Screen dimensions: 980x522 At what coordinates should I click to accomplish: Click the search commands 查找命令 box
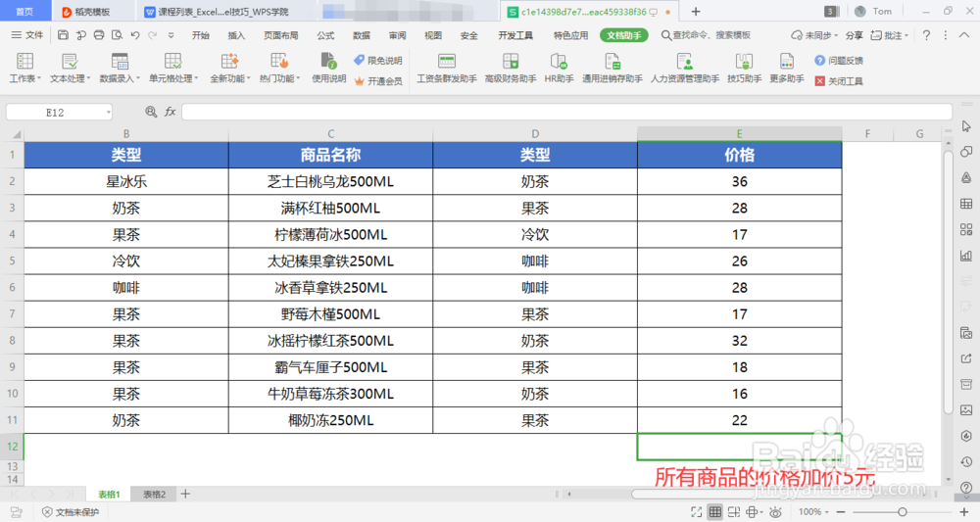click(x=707, y=35)
